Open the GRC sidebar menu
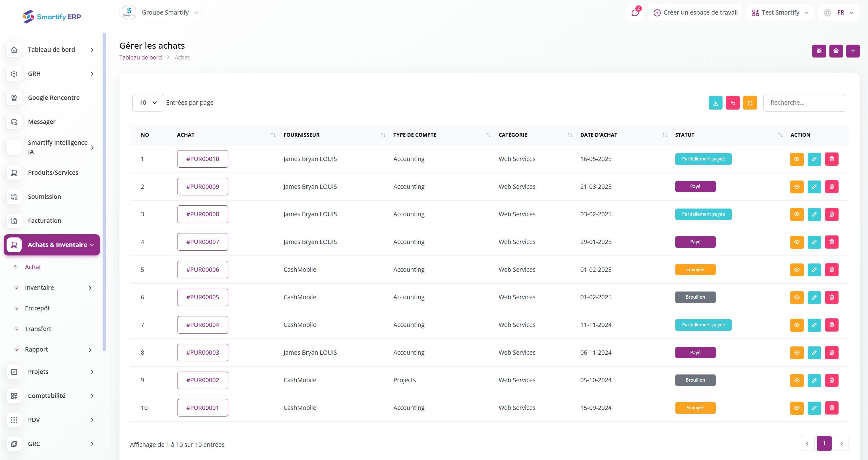This screenshot has height=460, width=868. 51,444
